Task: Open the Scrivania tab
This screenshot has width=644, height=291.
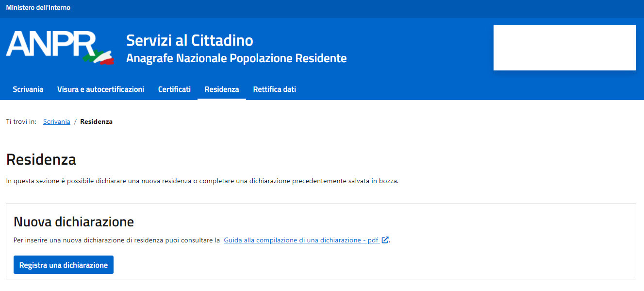Action: click(28, 89)
